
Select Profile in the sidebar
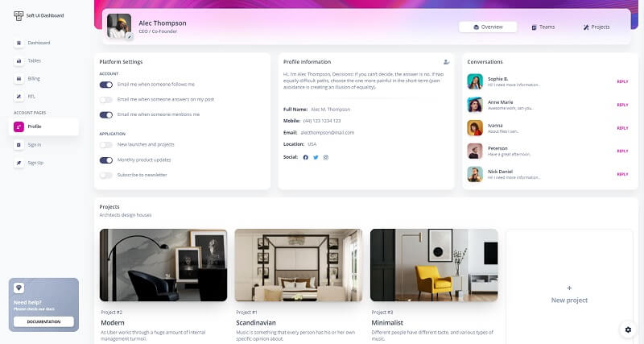[x=43, y=126]
